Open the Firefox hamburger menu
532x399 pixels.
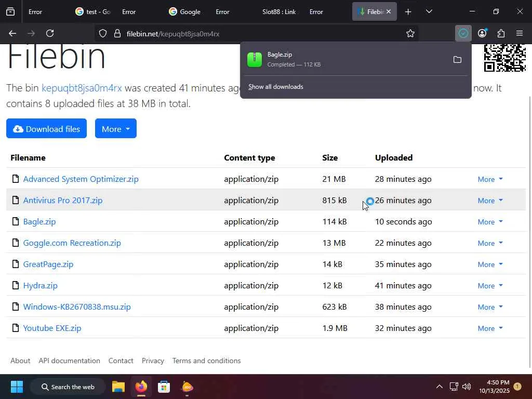[520, 33]
